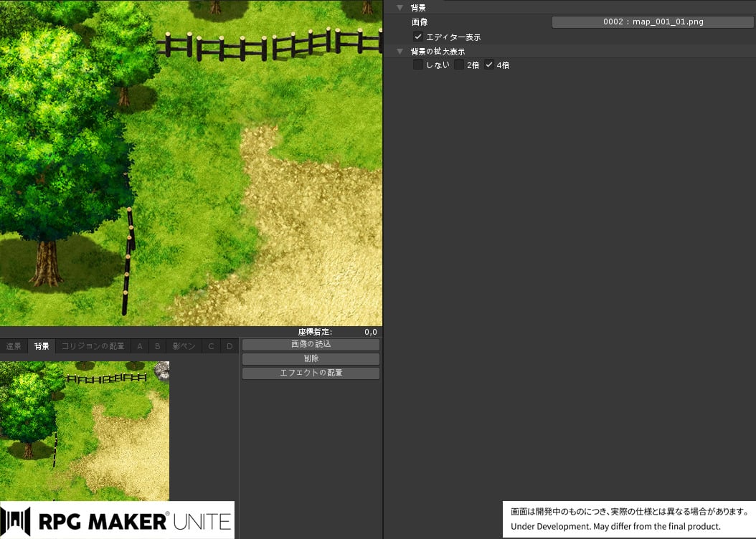The height and width of the screenshot is (539, 756).
Task: Collapse the 背景 section triangle
Action: (x=400, y=8)
